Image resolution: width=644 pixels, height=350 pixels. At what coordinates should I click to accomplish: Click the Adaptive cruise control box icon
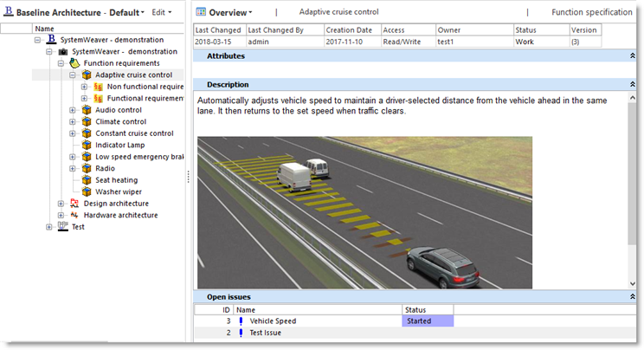tap(87, 75)
